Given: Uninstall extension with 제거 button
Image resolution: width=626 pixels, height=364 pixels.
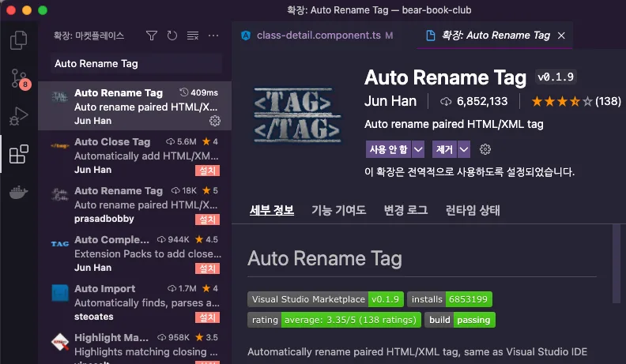Looking at the screenshot, I should tap(445, 149).
